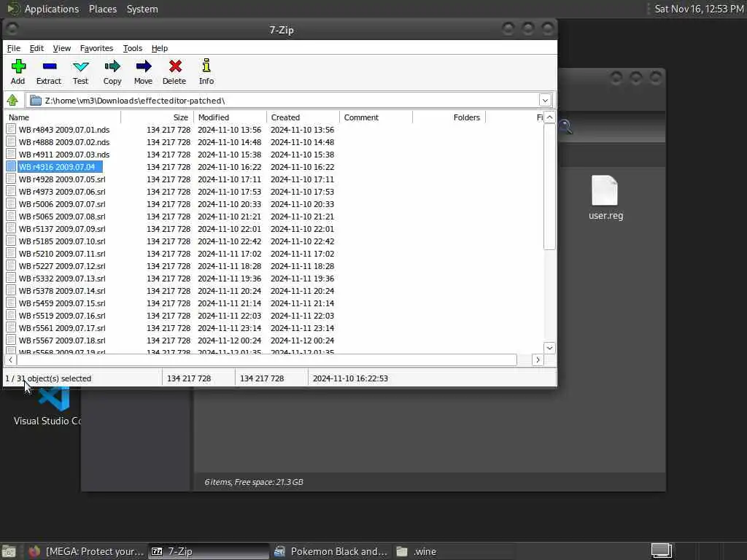Switch to Pokemon Black and... taskbar window
This screenshot has width=747, height=560.
click(x=331, y=551)
